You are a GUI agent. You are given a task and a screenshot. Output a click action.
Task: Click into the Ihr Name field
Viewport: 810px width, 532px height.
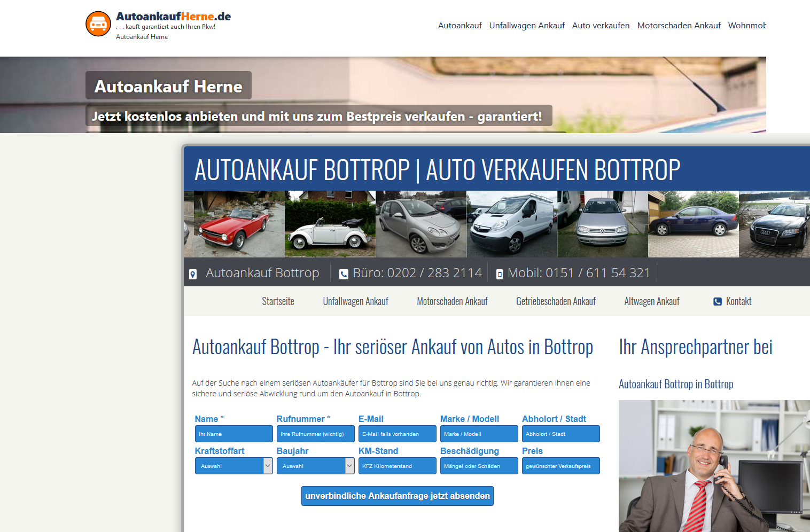click(233, 434)
